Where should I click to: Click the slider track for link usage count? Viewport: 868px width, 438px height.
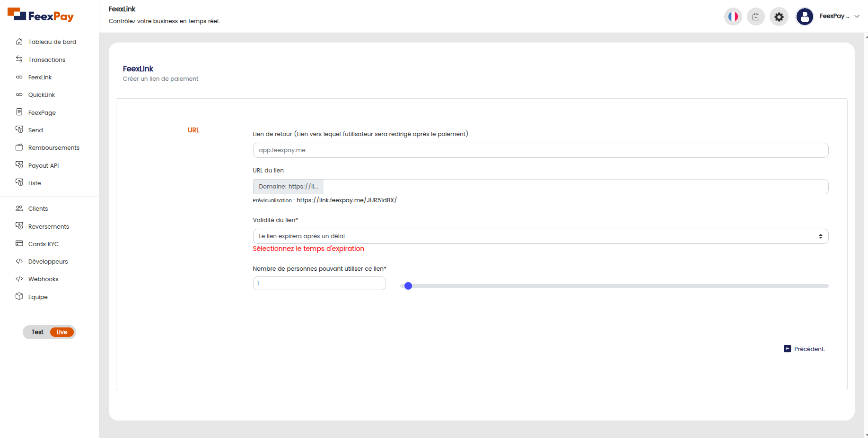click(614, 286)
